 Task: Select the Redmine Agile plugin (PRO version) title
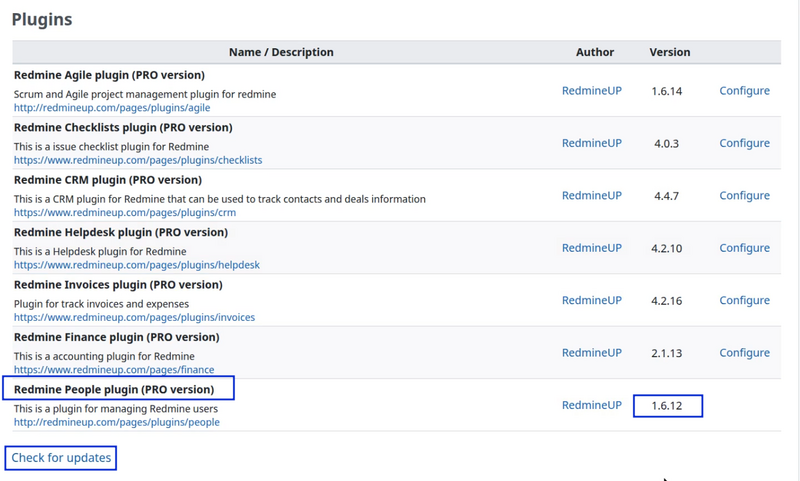109,75
